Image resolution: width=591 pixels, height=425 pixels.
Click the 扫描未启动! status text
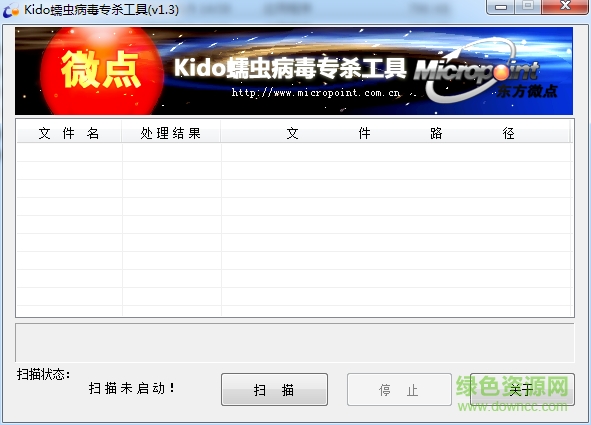(132, 388)
